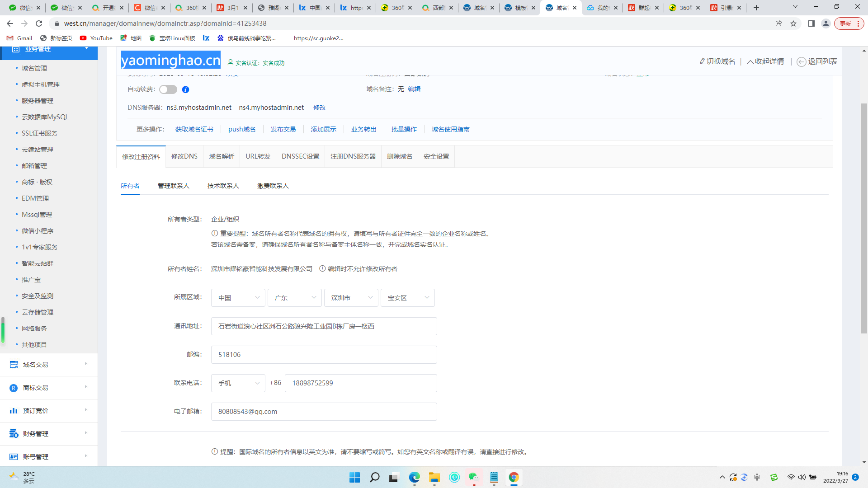Open Gmail from the bookmarks bar
This screenshot has width=868, height=488.
[19, 38]
